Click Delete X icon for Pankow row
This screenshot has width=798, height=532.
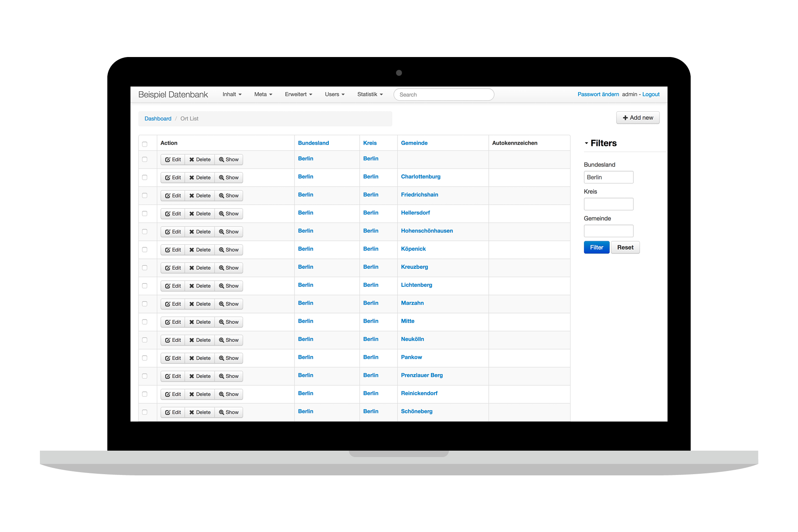(192, 359)
